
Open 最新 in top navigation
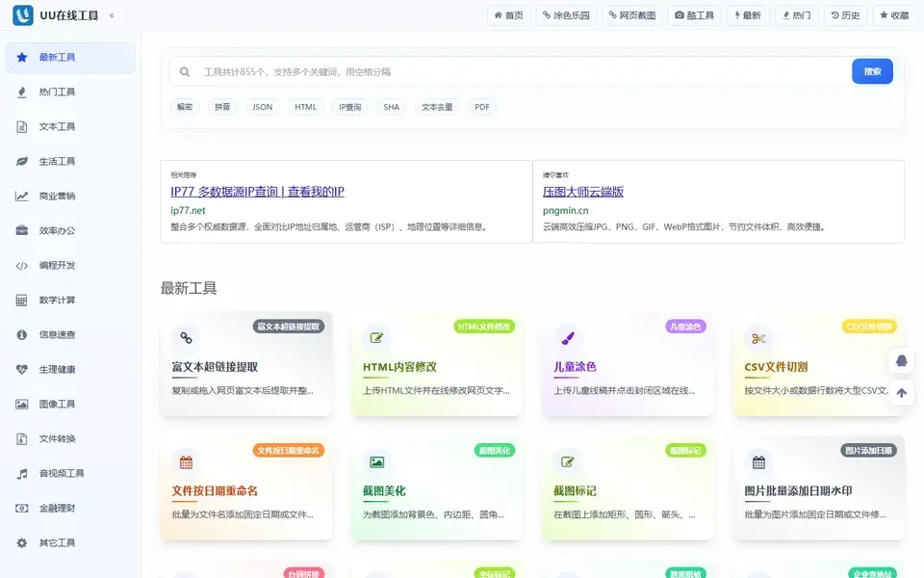pos(748,15)
